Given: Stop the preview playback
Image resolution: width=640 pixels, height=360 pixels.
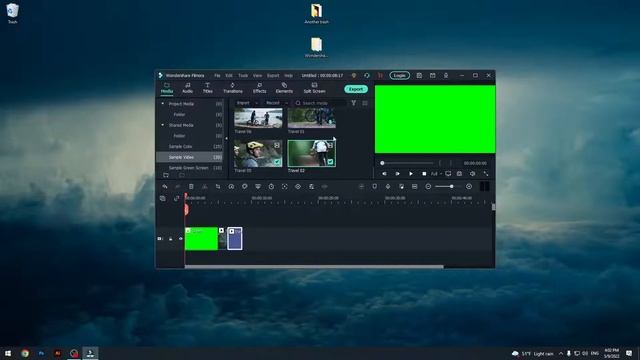Looking at the screenshot, I should (x=424, y=173).
